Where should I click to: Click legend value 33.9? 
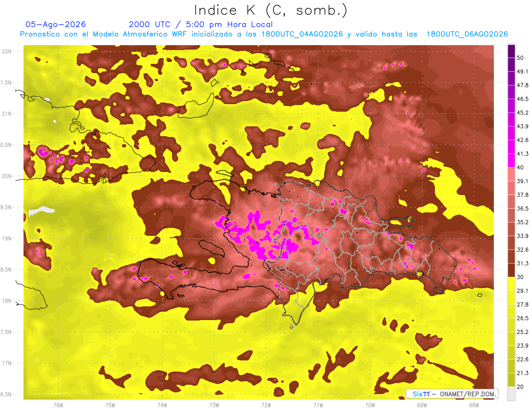click(523, 236)
